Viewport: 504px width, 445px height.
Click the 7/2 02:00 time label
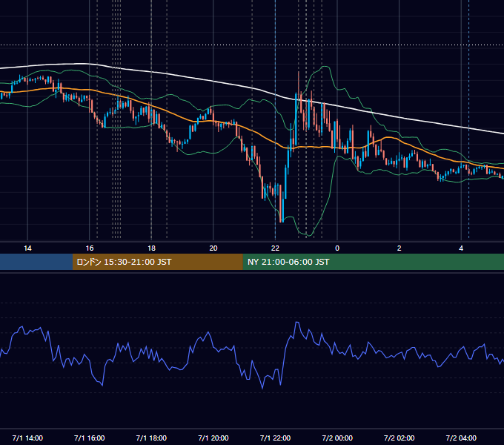click(399, 438)
